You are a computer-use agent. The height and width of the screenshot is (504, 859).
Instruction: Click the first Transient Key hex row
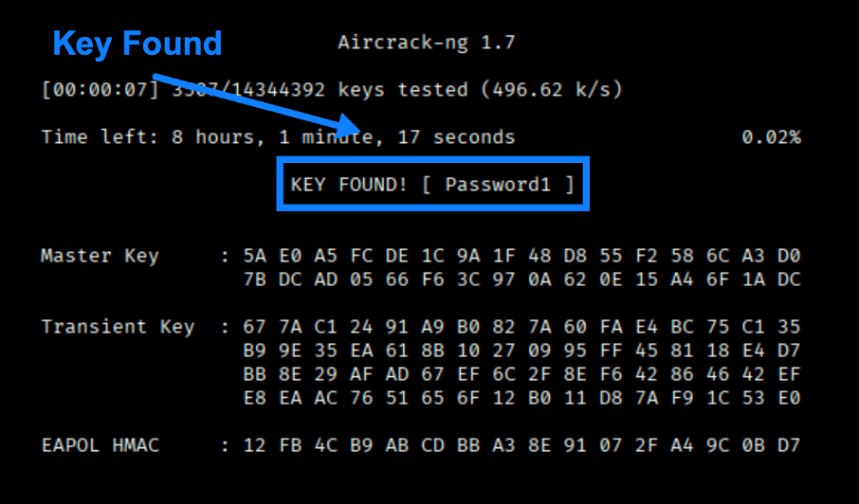point(521,327)
